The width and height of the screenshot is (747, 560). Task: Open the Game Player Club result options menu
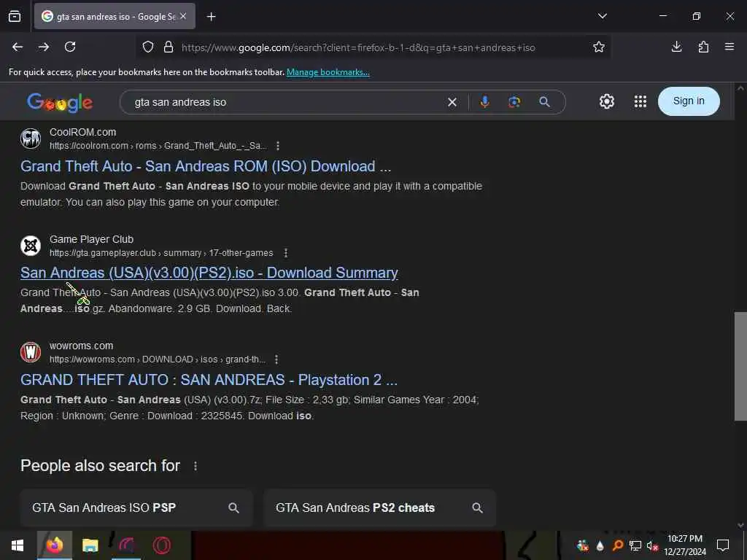[x=285, y=253]
